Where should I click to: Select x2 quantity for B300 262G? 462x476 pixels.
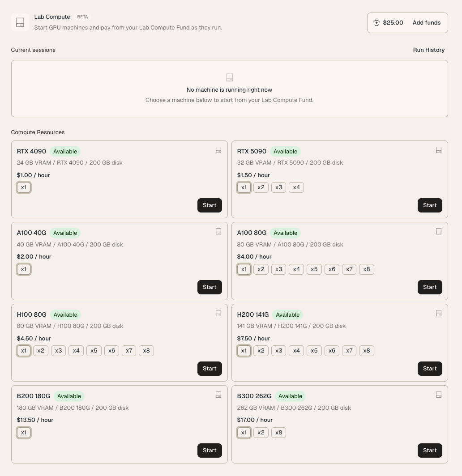click(261, 433)
